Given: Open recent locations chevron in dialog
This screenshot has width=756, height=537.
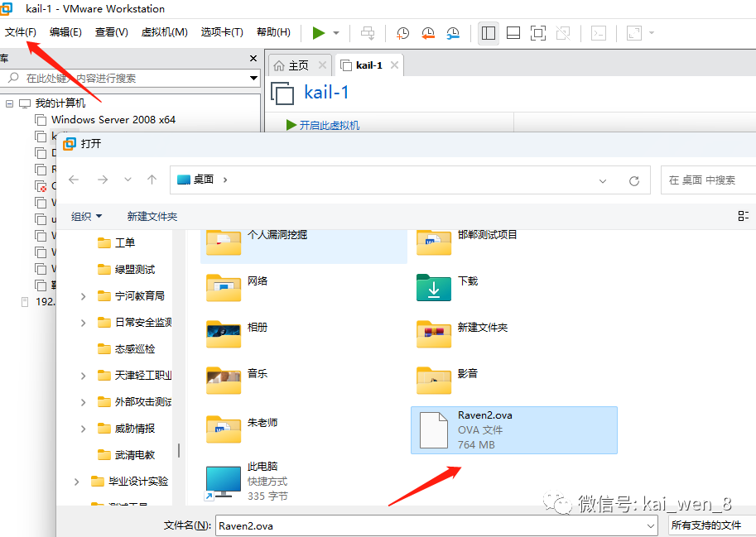Looking at the screenshot, I should tap(128, 180).
